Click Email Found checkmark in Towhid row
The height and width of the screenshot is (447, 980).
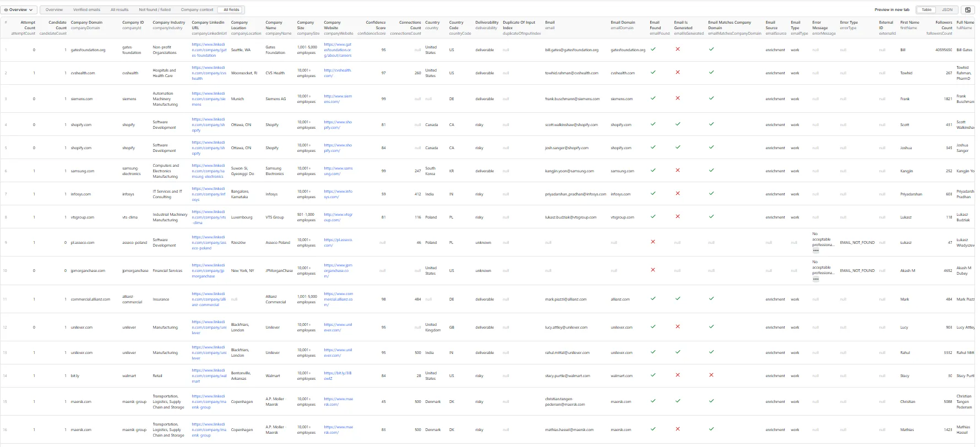[x=653, y=72]
